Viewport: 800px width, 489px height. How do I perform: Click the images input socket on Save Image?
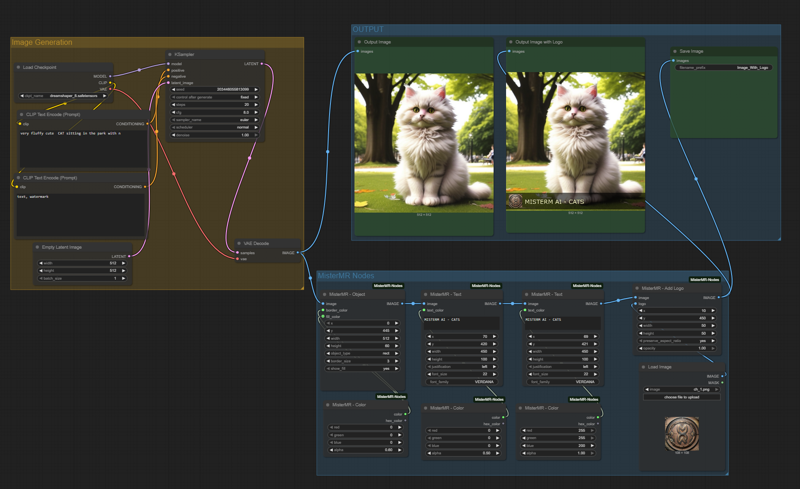tap(673, 61)
